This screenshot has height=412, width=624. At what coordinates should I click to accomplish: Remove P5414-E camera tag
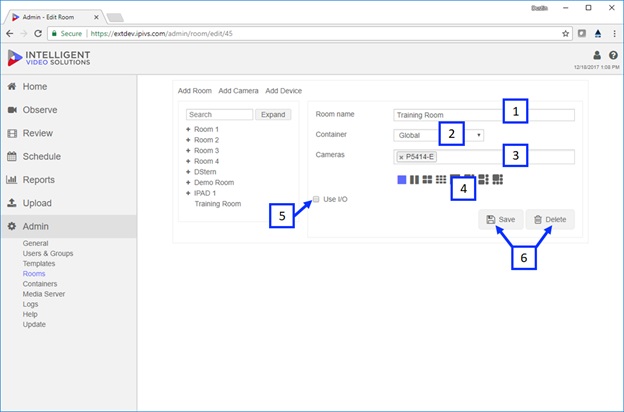401,157
